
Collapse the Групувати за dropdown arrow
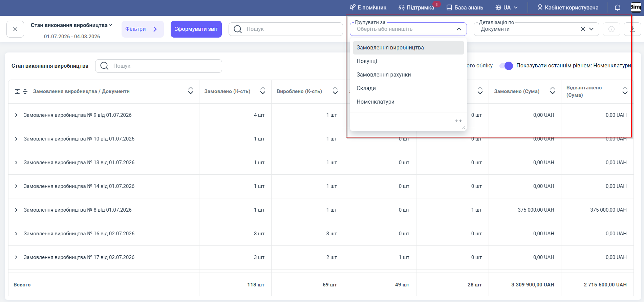[459, 29]
